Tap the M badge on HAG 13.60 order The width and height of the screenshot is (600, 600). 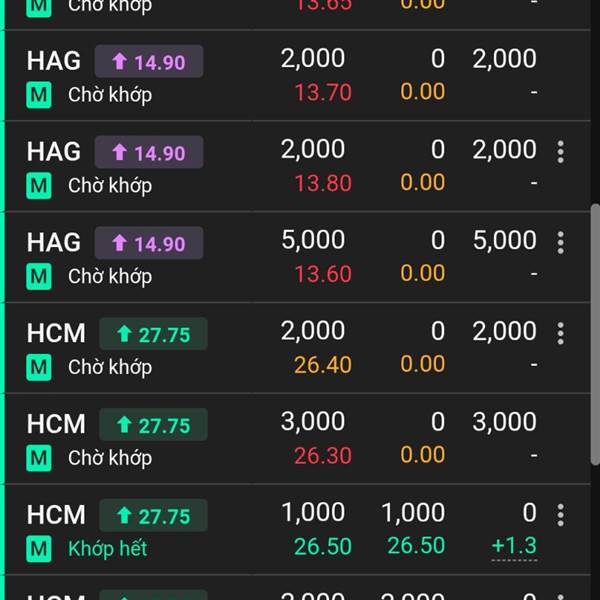[x=39, y=276]
